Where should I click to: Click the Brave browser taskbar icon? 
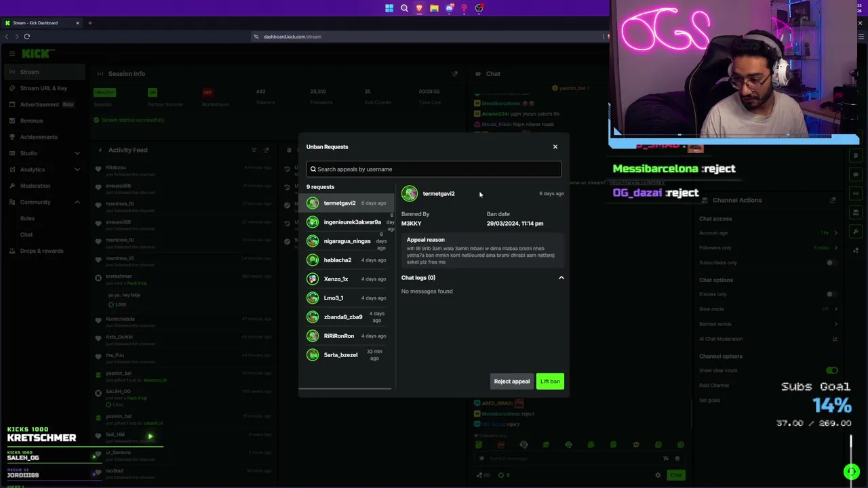coord(419,8)
